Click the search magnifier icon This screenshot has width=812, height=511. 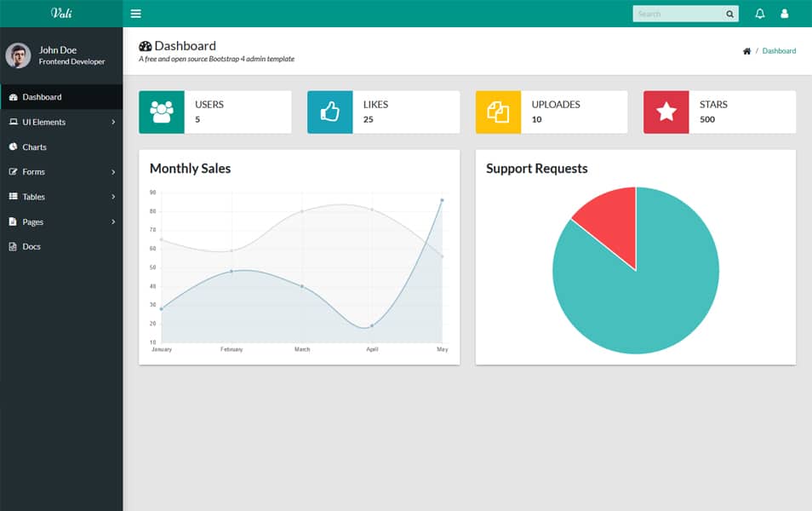tap(729, 14)
